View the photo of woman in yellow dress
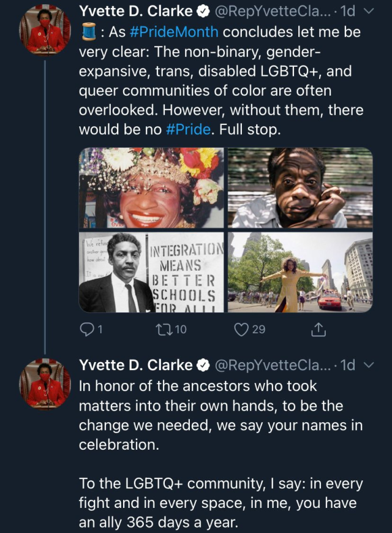This screenshot has width=392, height=533. [300, 271]
